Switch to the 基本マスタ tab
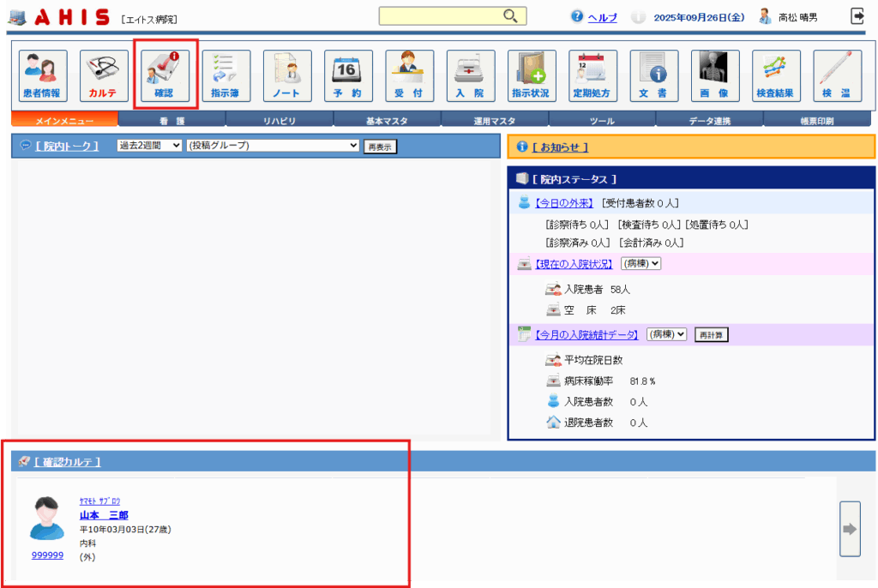The height and width of the screenshot is (588, 878). point(387,121)
